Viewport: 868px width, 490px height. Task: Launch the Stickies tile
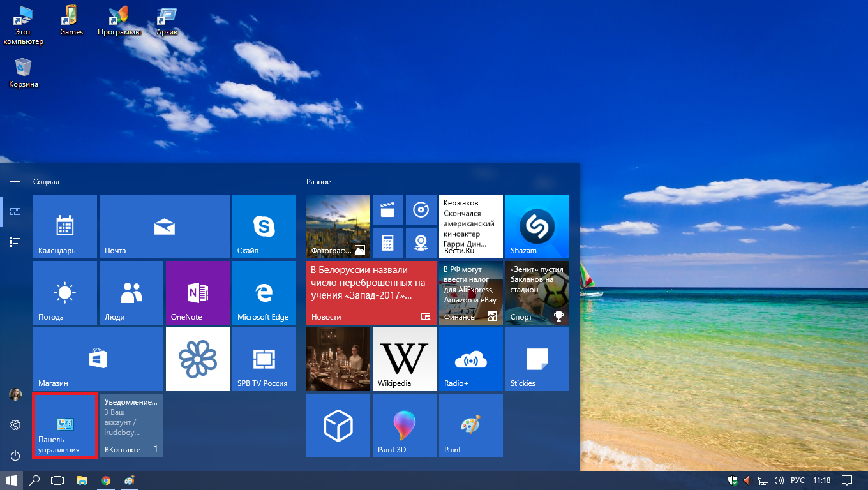pyautogui.click(x=537, y=359)
